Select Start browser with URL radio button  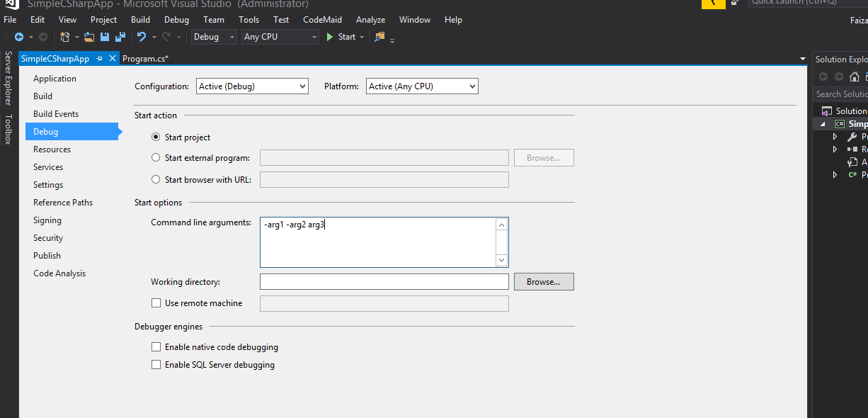(156, 180)
